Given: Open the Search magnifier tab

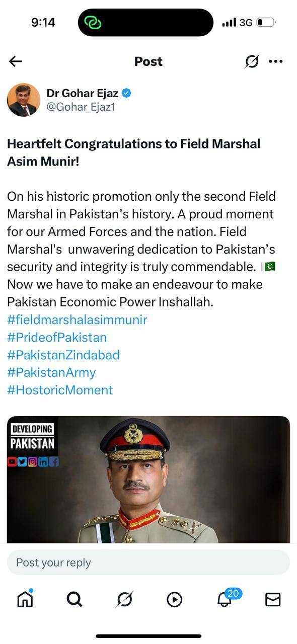Looking at the screenshot, I should pyautogui.click(x=74, y=599).
